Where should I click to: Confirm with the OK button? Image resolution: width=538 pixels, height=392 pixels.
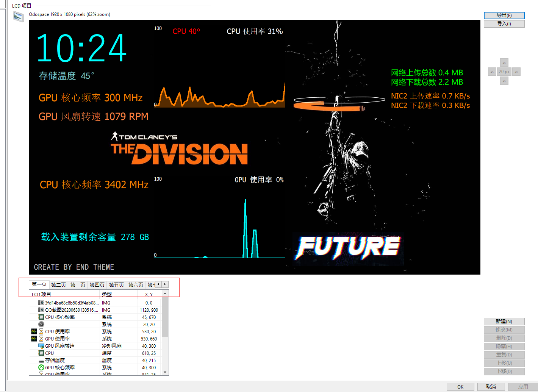460,387
